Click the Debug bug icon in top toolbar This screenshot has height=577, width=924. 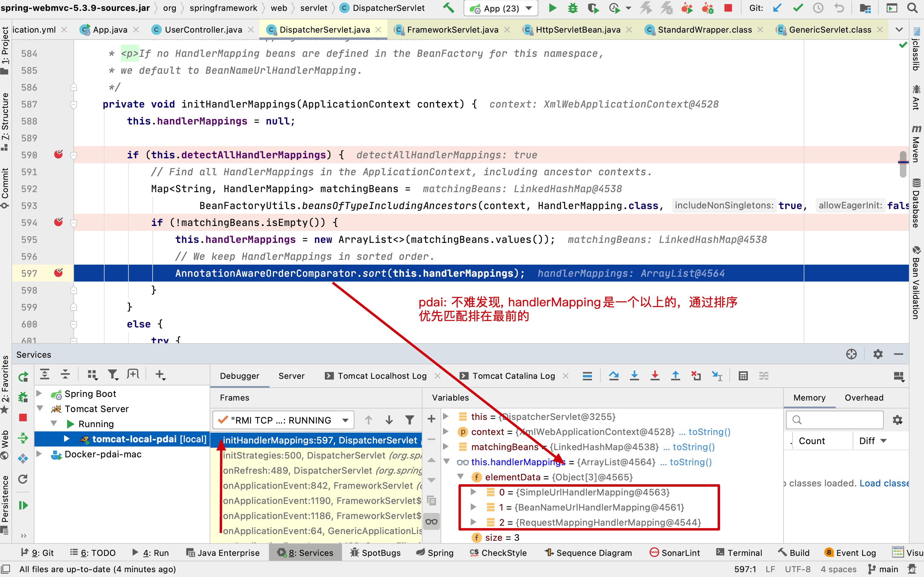coord(573,8)
